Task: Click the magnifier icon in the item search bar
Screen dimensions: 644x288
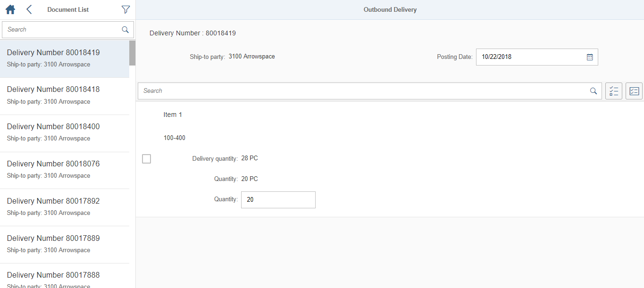Action: 594,91
